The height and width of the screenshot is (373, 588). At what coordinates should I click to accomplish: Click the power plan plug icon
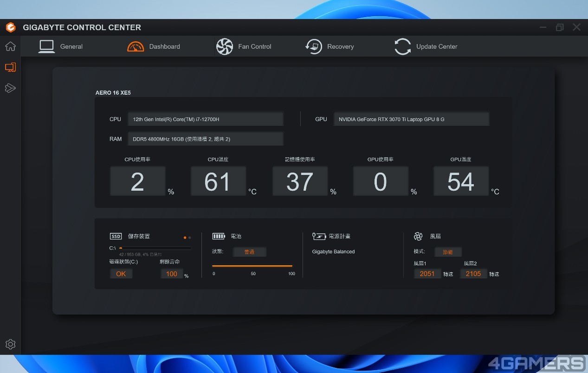click(319, 236)
